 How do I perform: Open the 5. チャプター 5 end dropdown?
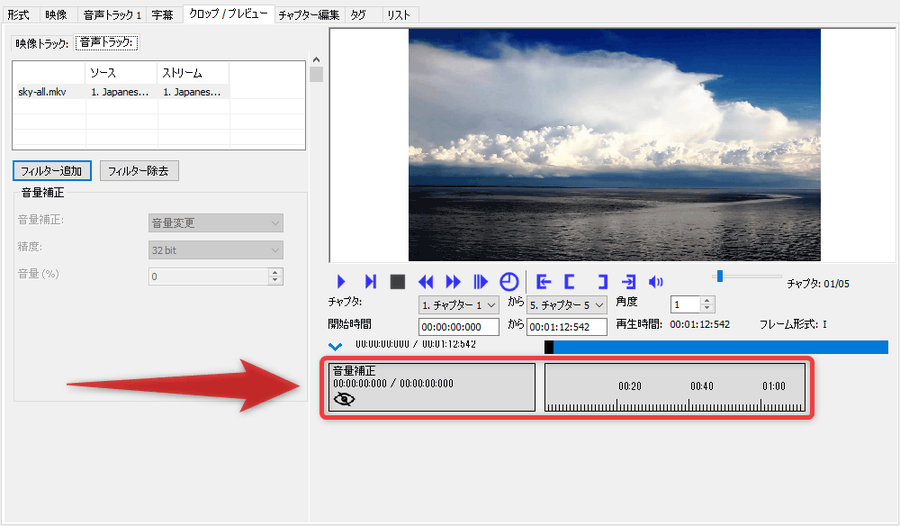567,305
